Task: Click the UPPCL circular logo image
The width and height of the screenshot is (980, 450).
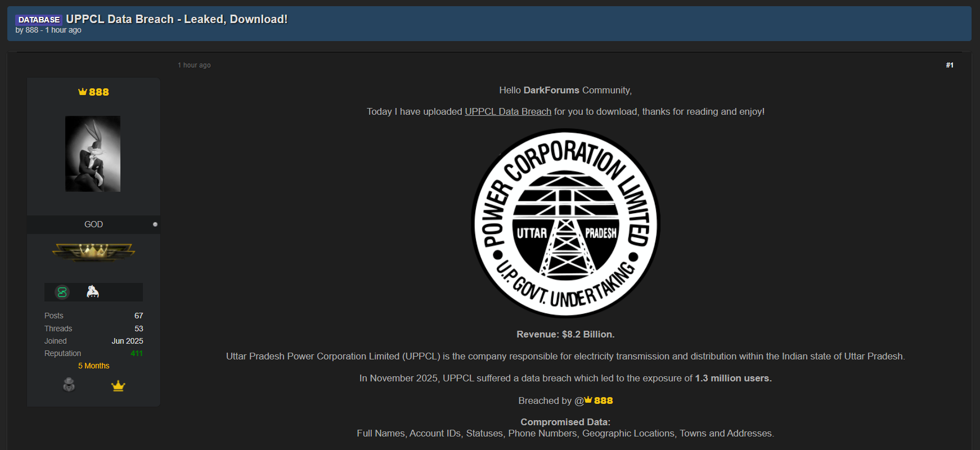Action: pos(565,223)
